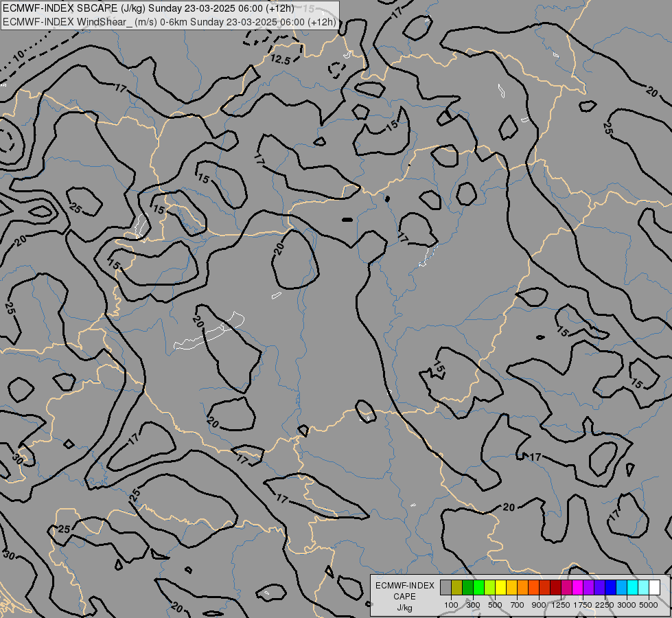Click the legend value 3000
Viewport: 672px width, 618px height.
pyautogui.click(x=627, y=605)
